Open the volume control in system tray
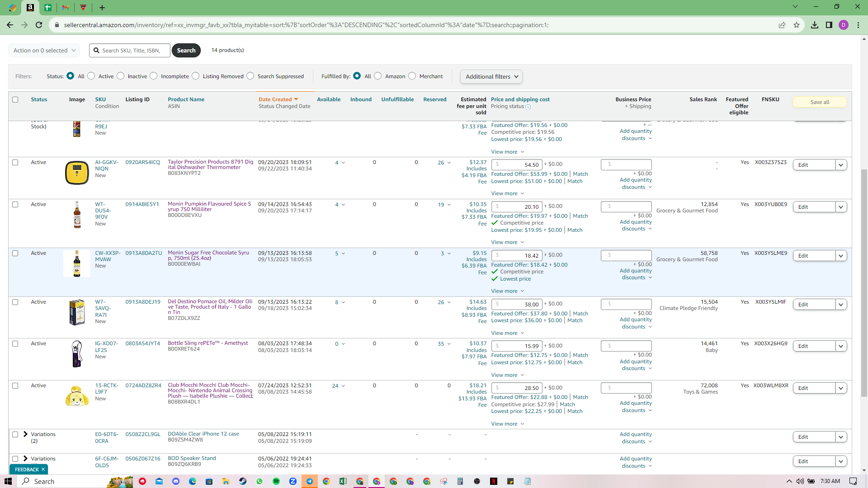The image size is (868, 488). [800, 481]
